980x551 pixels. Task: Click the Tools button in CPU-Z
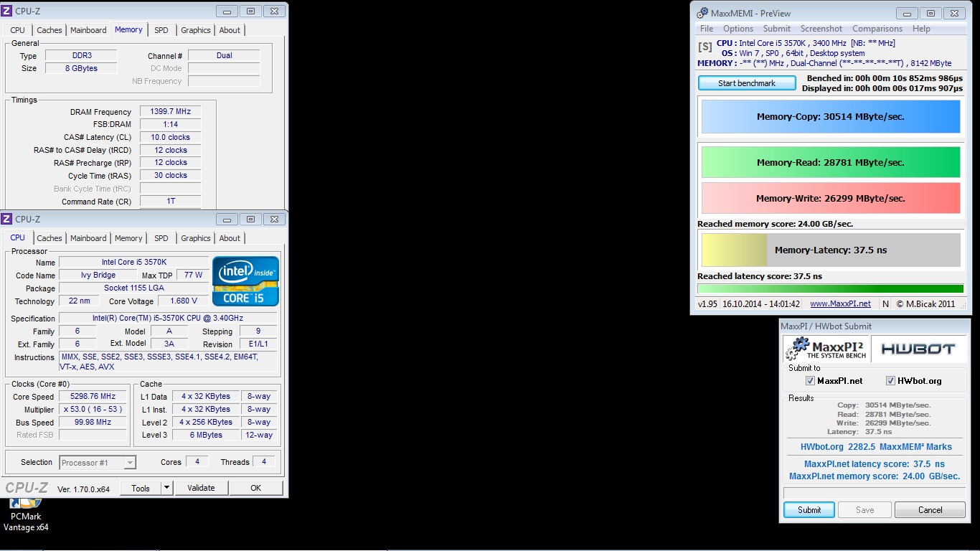141,488
